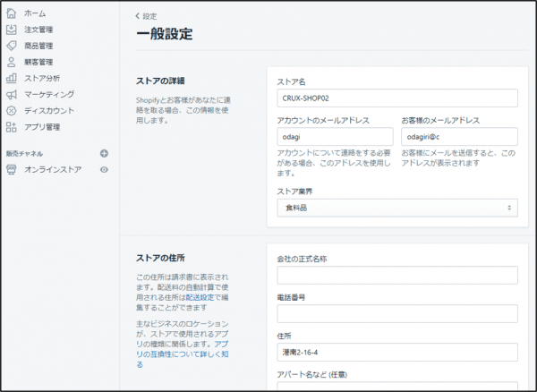Click the online store shop icon
This screenshot has width=537, height=392.
point(12,169)
